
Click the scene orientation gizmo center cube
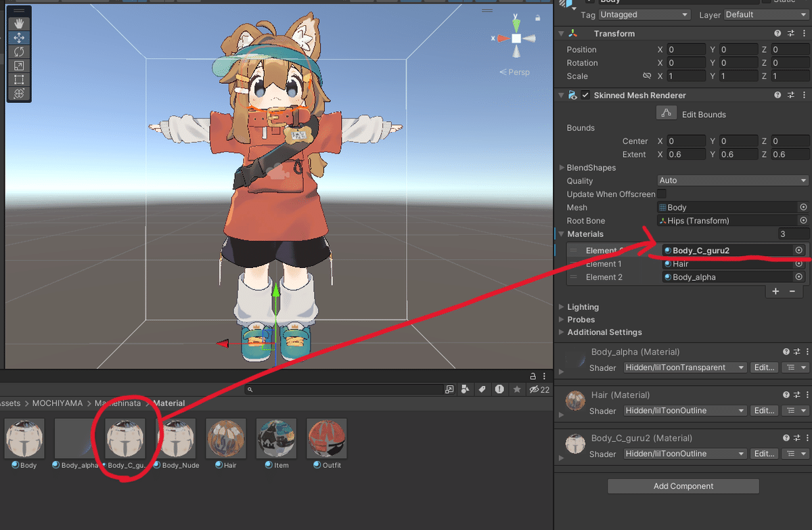516,39
